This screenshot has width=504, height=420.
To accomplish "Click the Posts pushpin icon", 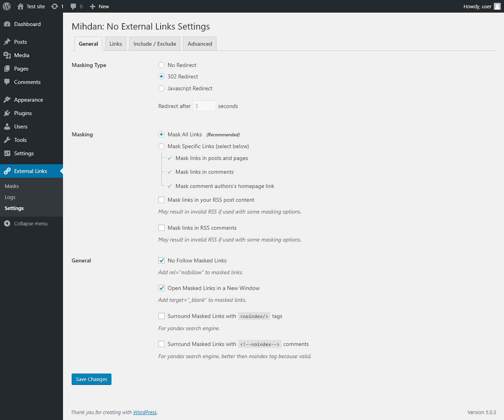I will tap(7, 42).
